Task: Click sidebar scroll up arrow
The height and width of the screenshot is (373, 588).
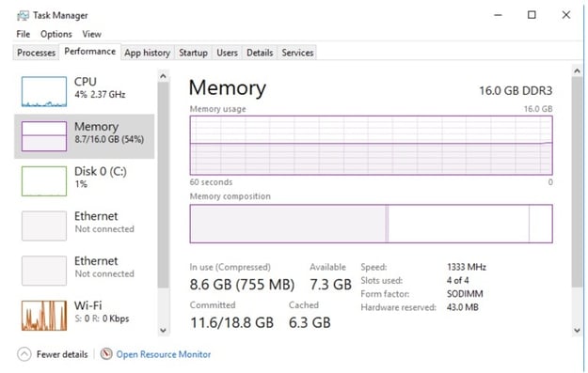Action: (163, 76)
